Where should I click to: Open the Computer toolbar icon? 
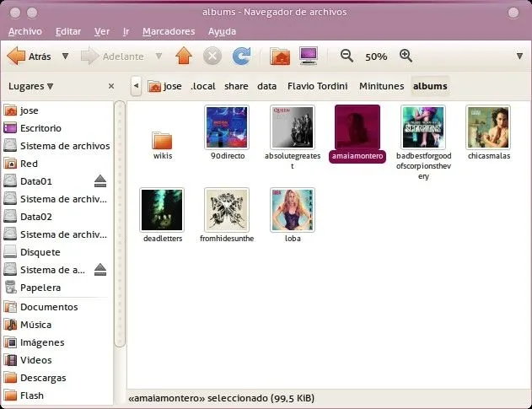309,56
